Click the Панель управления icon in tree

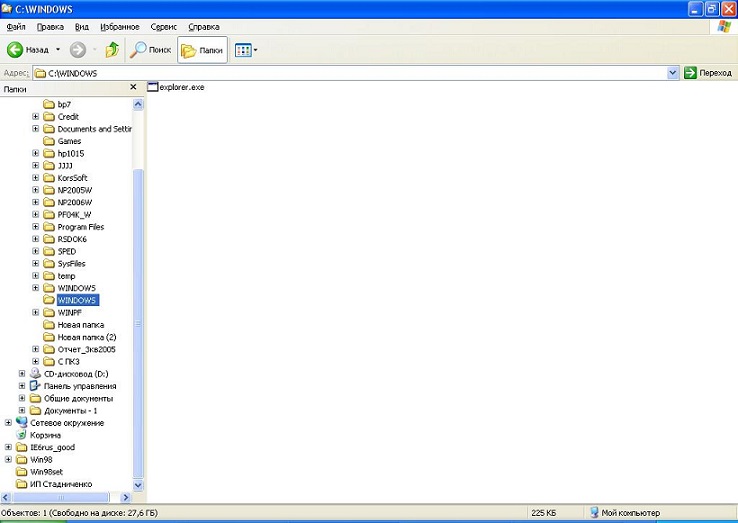coord(35,386)
